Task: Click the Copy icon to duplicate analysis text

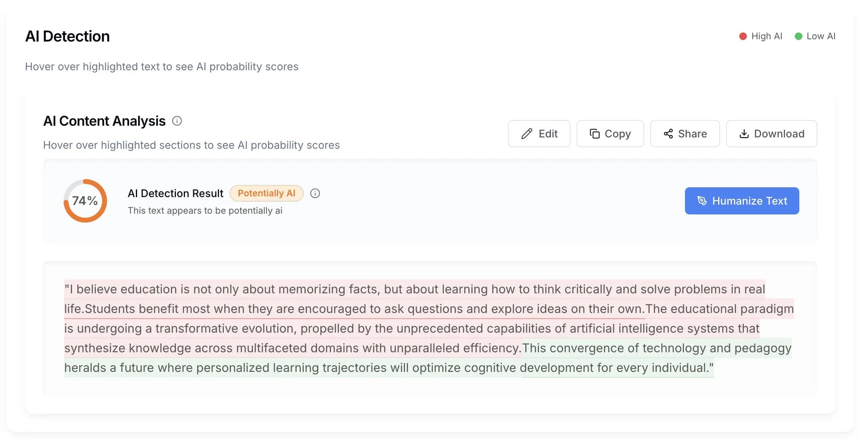Action: coord(595,134)
